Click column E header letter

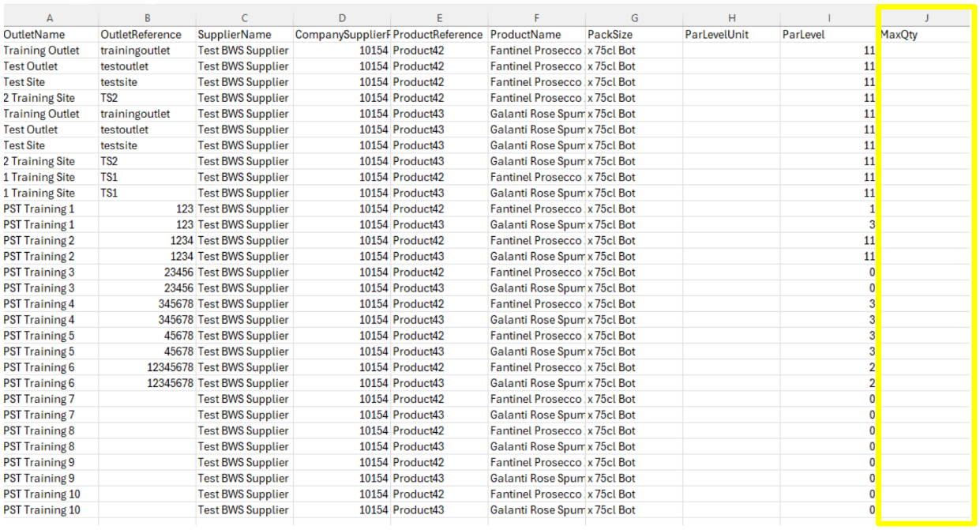[439, 18]
